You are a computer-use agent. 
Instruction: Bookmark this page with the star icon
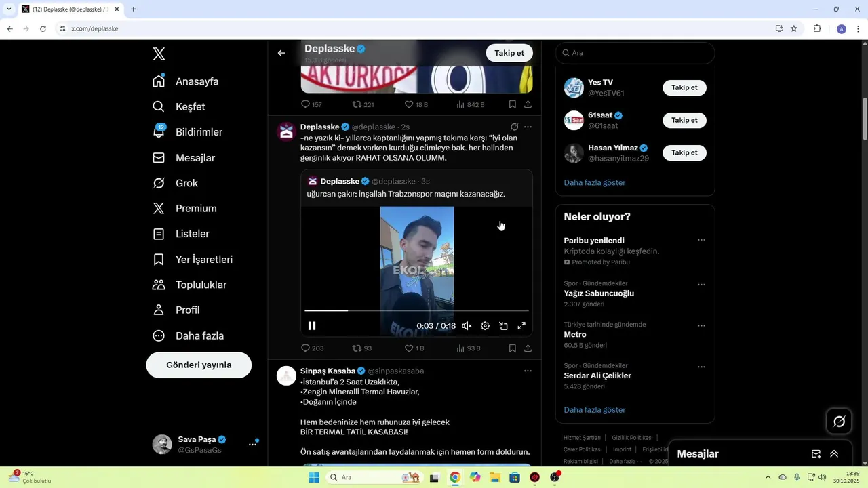click(x=794, y=28)
